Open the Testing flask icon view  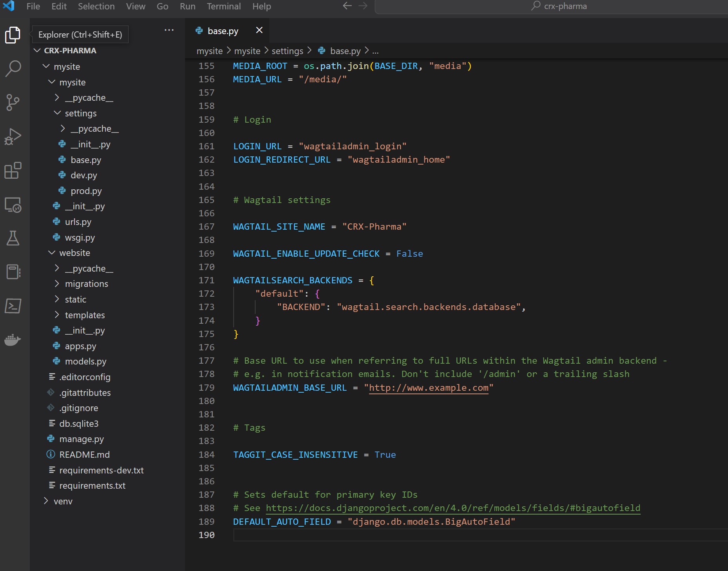[x=13, y=238]
